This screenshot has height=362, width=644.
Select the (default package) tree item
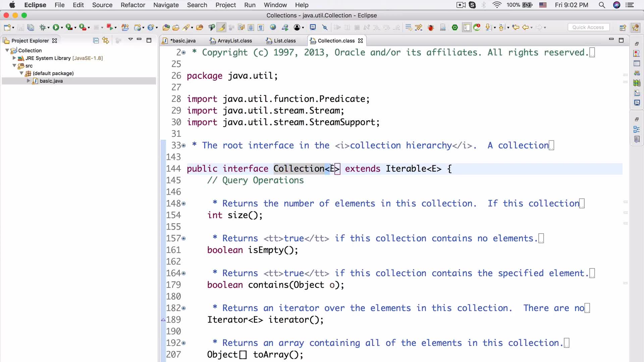click(x=53, y=73)
